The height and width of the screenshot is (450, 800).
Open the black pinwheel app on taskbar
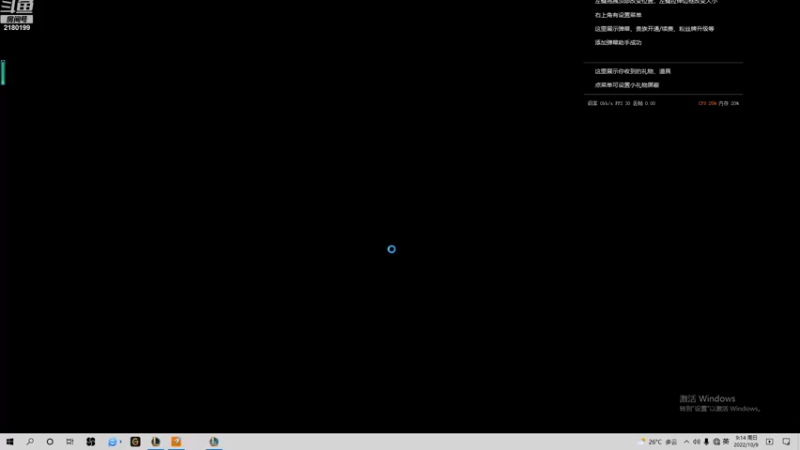[x=91, y=442]
